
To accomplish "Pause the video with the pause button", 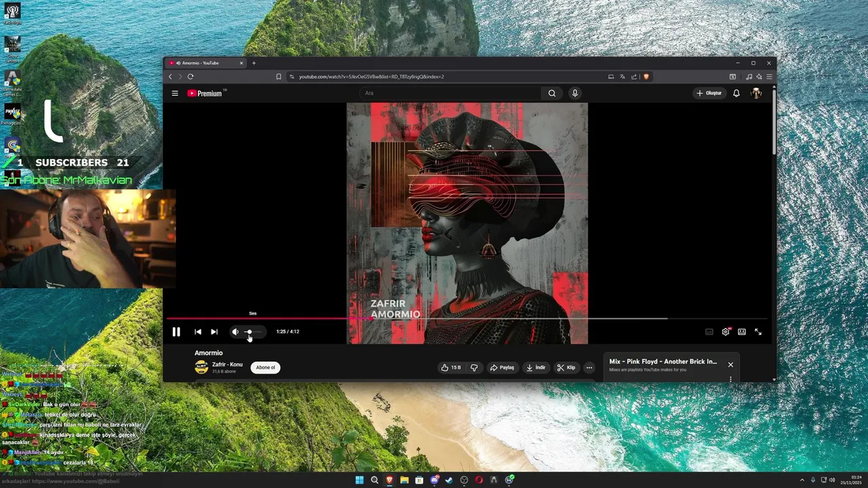I will click(176, 331).
